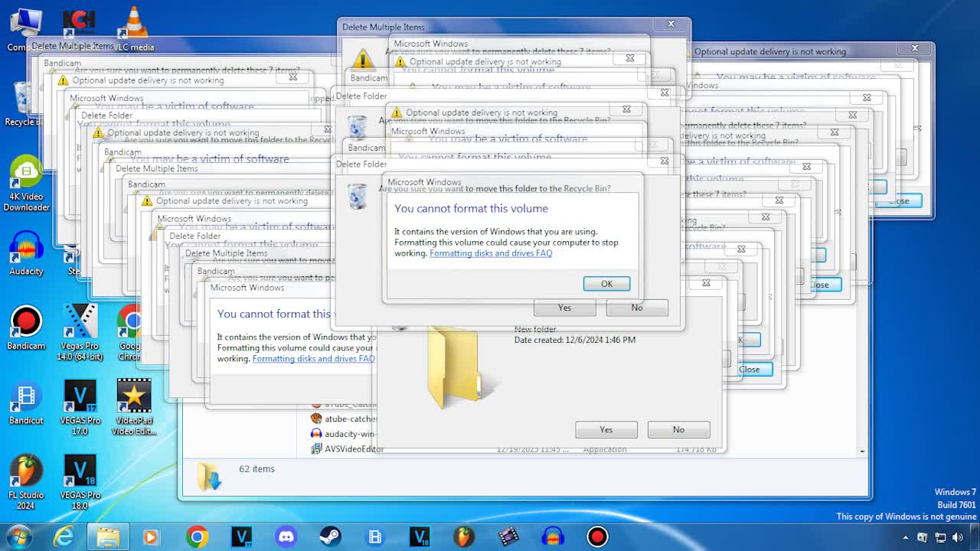Show hidden tray icons arrow
The height and width of the screenshot is (551, 980).
(906, 538)
